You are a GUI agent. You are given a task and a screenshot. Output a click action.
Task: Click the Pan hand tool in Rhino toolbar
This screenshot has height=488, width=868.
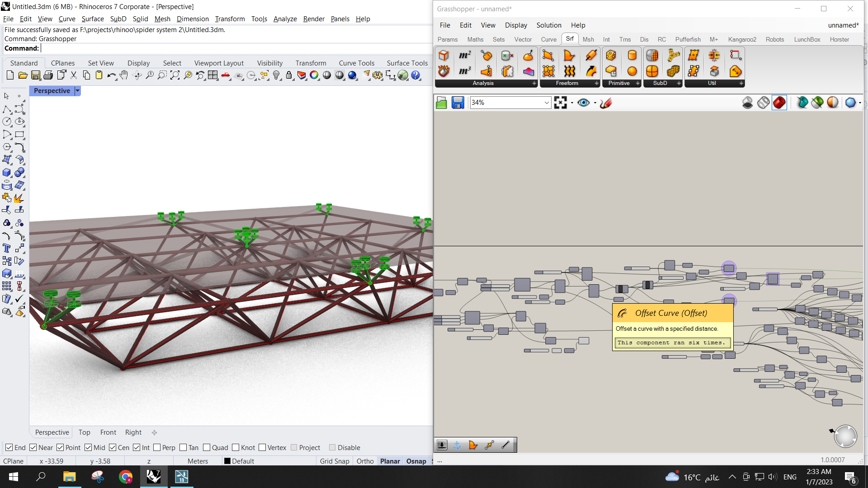coord(124,75)
